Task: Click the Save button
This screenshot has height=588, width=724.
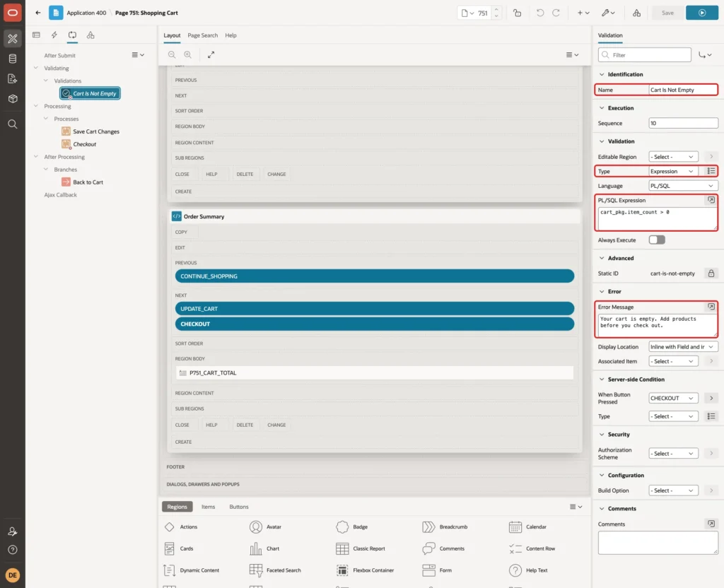Action: pyautogui.click(x=667, y=13)
